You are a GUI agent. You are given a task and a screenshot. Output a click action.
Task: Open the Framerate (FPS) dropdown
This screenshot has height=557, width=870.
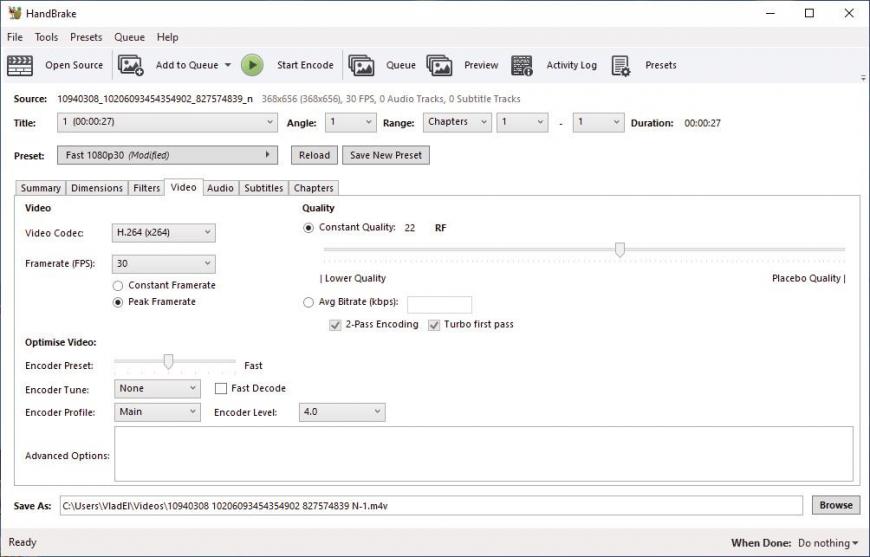[x=164, y=264]
